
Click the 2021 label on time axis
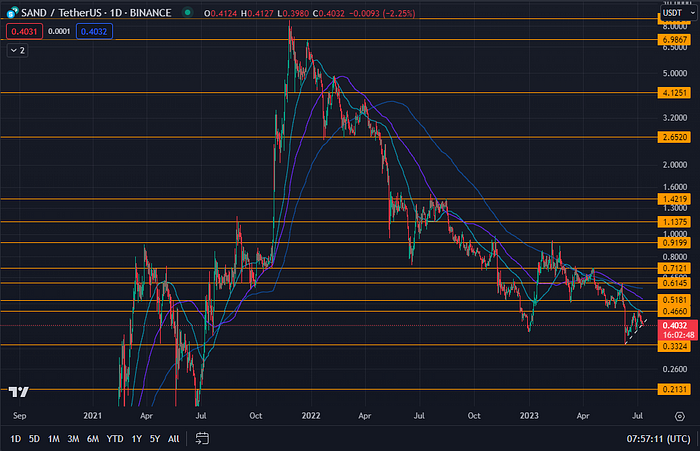click(x=92, y=416)
